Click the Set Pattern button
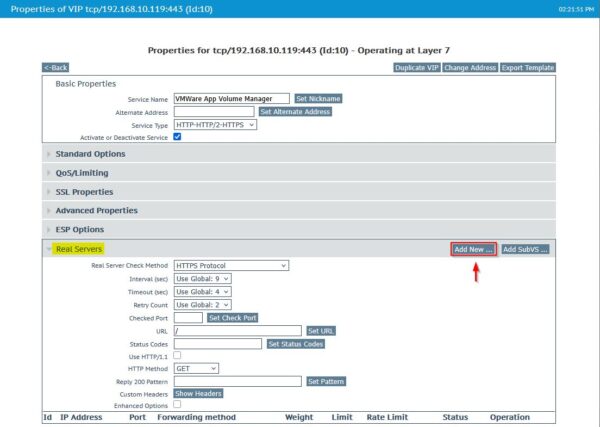600x427 pixels. click(x=326, y=381)
